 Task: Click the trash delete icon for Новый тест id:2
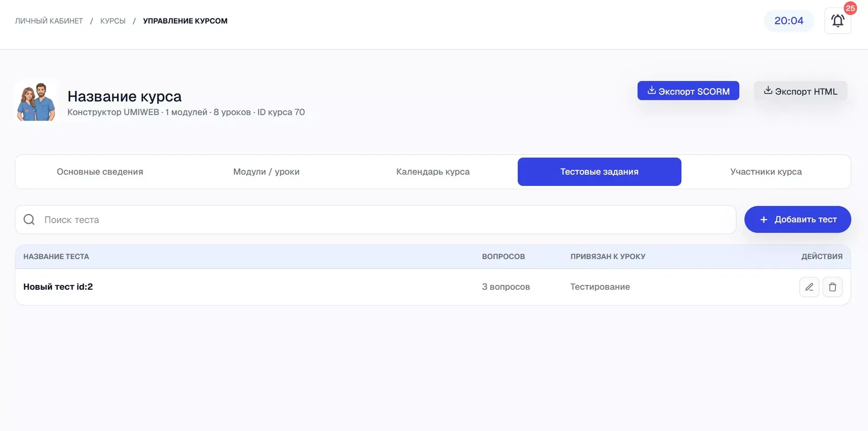[x=833, y=287]
